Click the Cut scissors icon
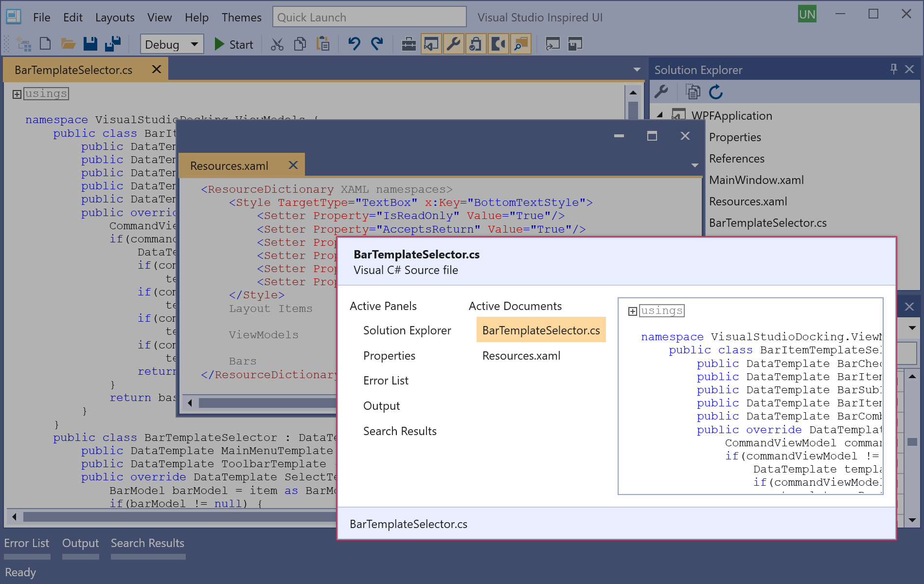Viewport: 924px width, 584px height. pos(277,44)
